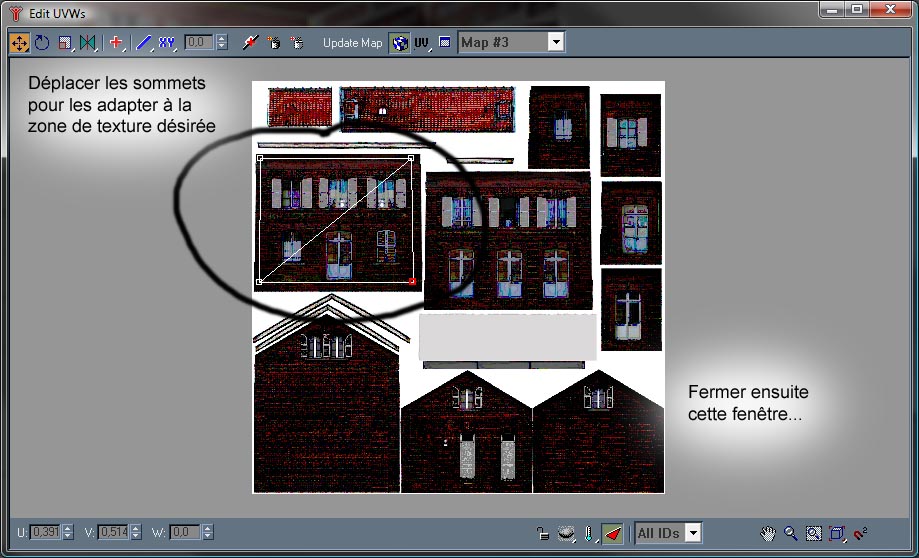919x558 pixels.
Task: Select the Move tool in toolbar
Action: pos(19,43)
